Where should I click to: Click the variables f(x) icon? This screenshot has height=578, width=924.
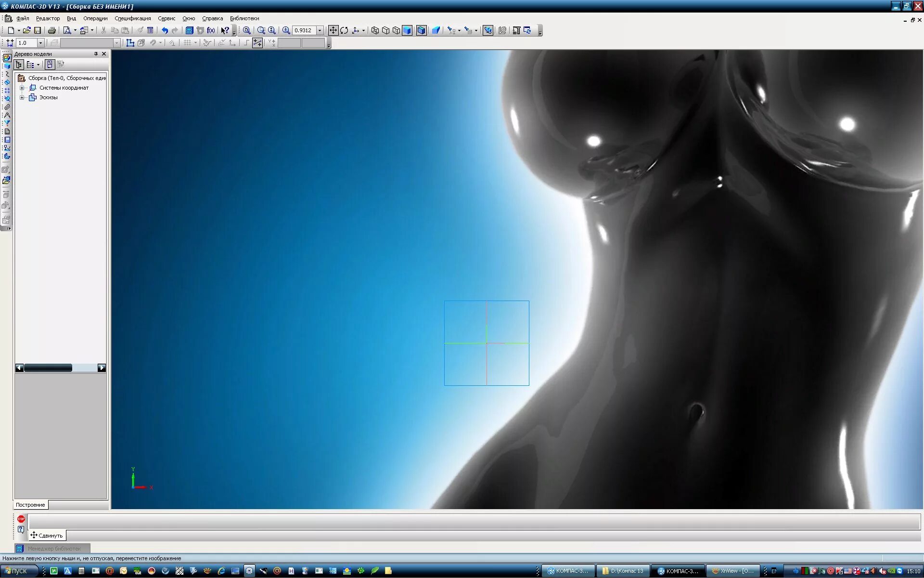pos(211,30)
